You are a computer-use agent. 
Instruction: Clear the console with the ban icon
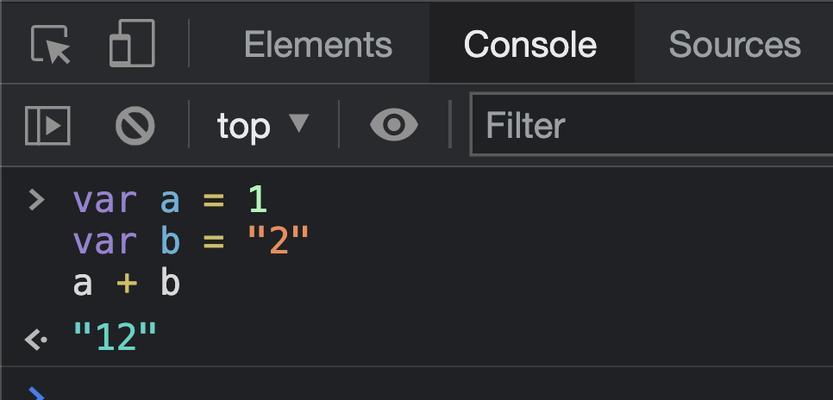[x=135, y=126]
